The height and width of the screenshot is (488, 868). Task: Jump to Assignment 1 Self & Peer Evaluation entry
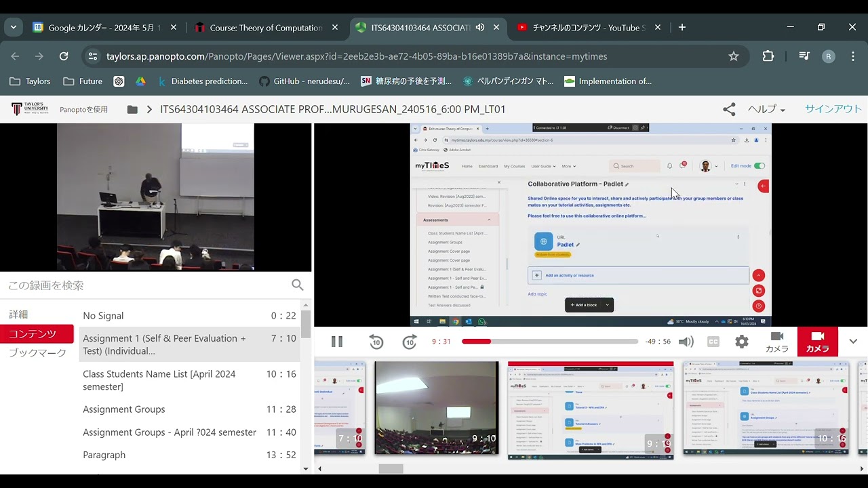click(x=189, y=344)
